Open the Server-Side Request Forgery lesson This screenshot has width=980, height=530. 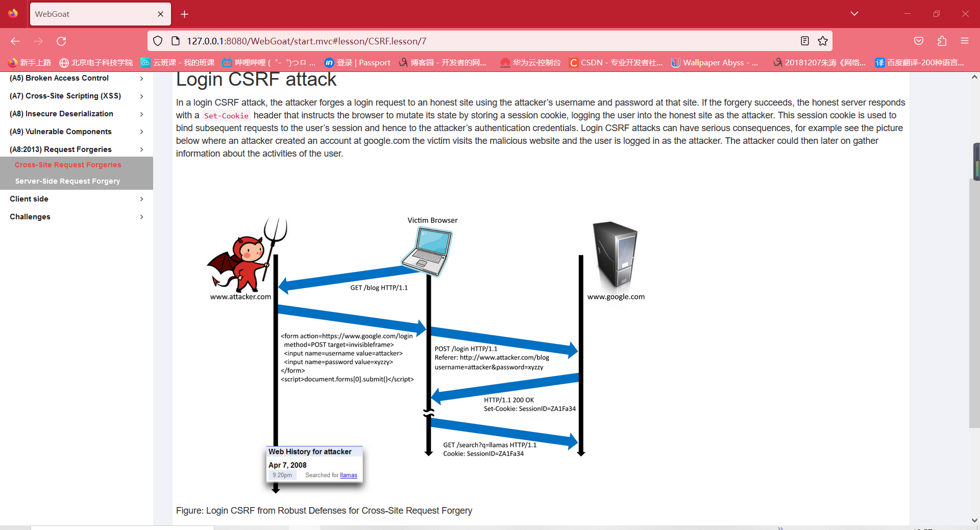[67, 181]
